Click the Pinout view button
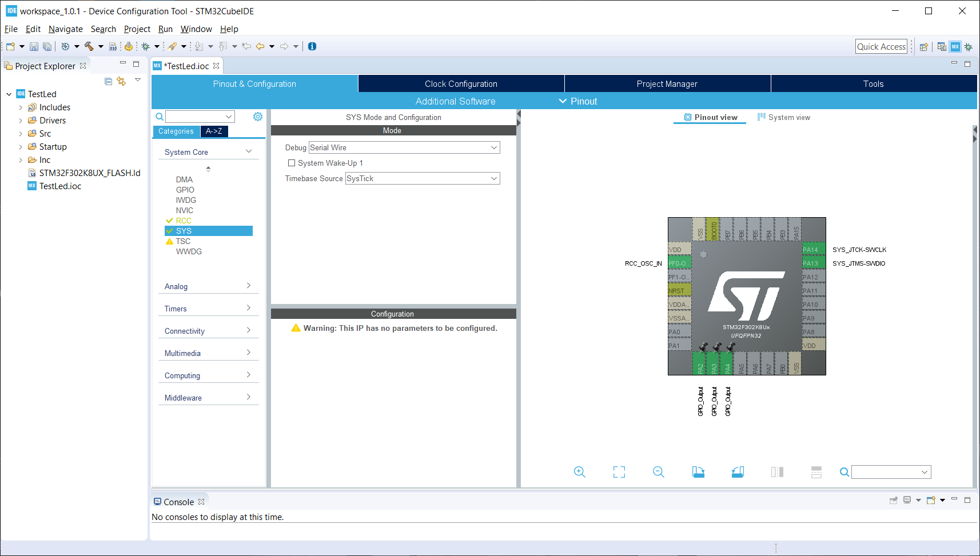 [710, 117]
